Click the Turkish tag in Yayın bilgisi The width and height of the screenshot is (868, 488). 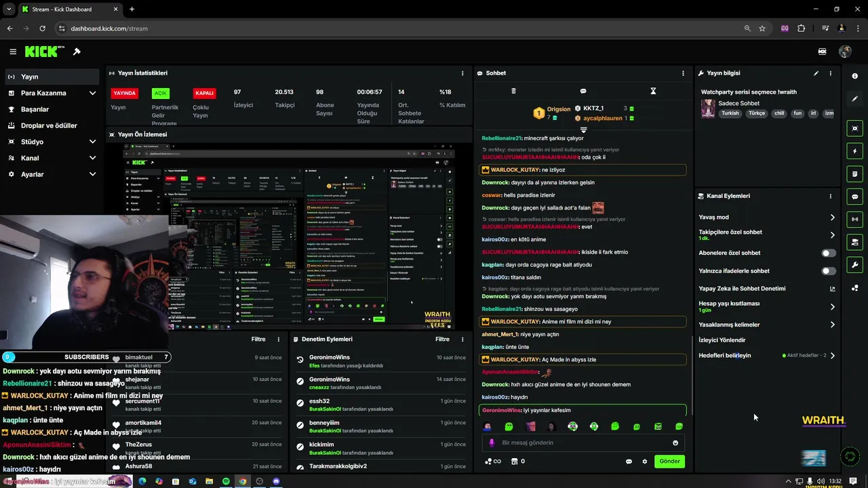click(730, 114)
